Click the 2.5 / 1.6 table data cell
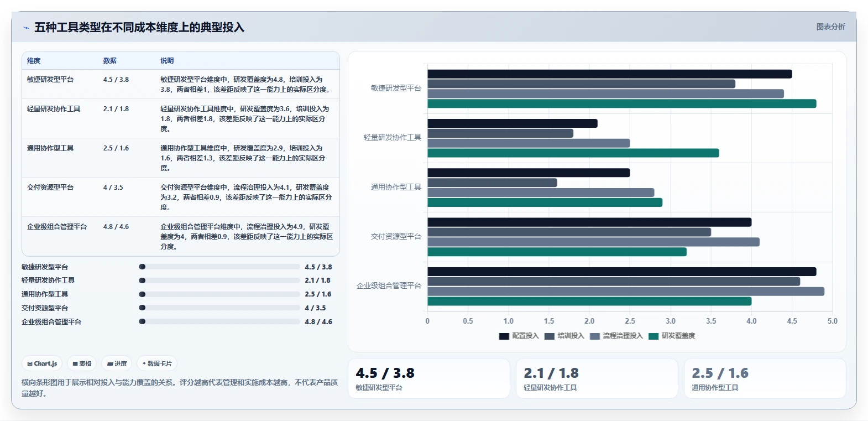The width and height of the screenshot is (868, 421). click(116, 148)
